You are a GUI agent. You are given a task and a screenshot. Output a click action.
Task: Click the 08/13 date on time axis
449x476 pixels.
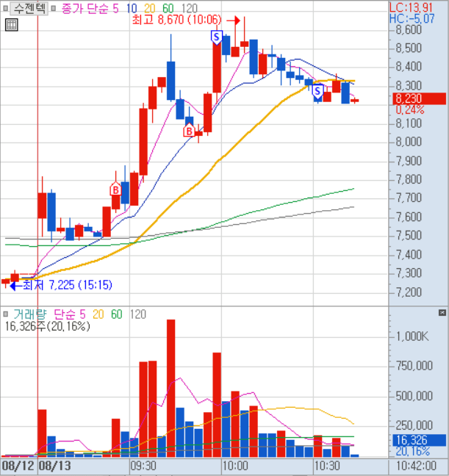54,466
